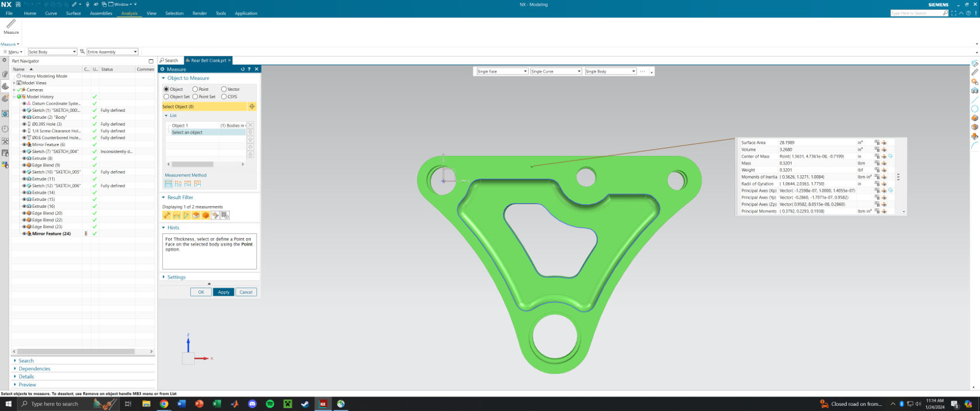980x411 pixels.
Task: Select the Vector radio button
Action: 224,89
